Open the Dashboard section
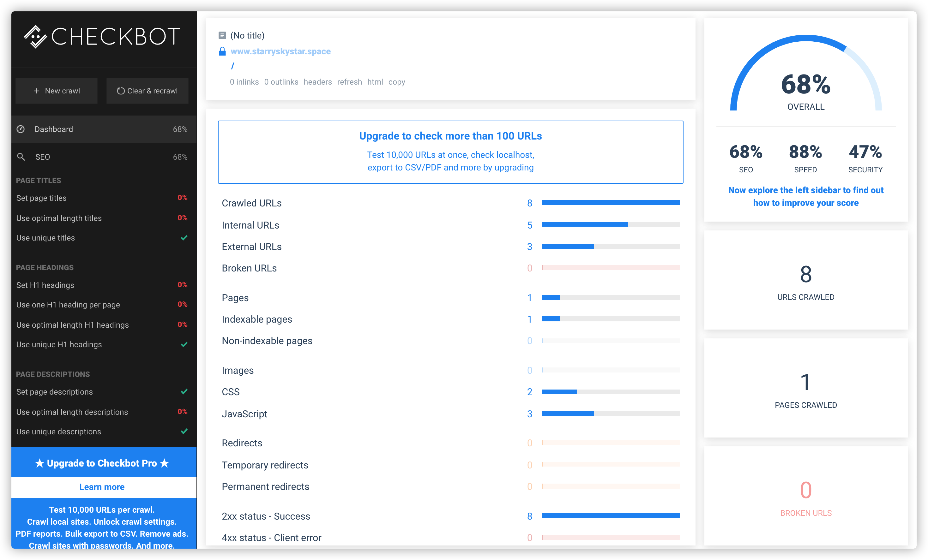This screenshot has width=928, height=560. point(104,129)
